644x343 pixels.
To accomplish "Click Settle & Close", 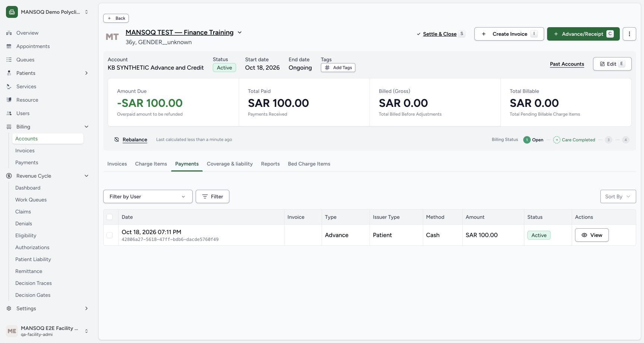I will (441, 34).
